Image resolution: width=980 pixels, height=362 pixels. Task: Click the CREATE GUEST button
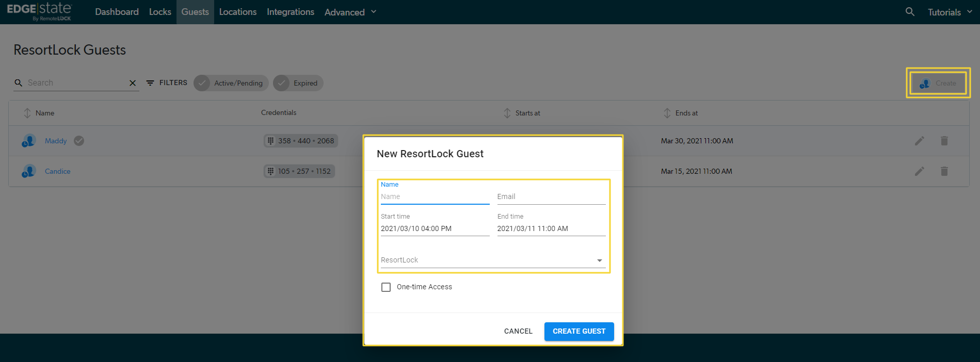pyautogui.click(x=579, y=332)
